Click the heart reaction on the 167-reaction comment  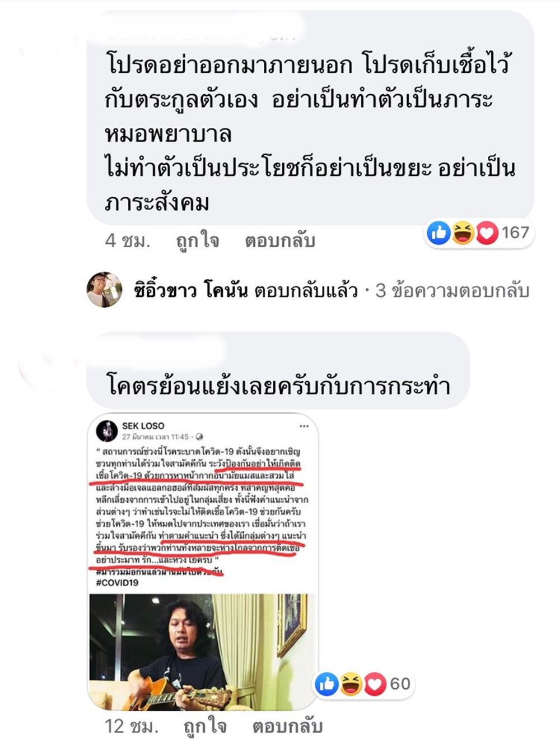tap(487, 233)
